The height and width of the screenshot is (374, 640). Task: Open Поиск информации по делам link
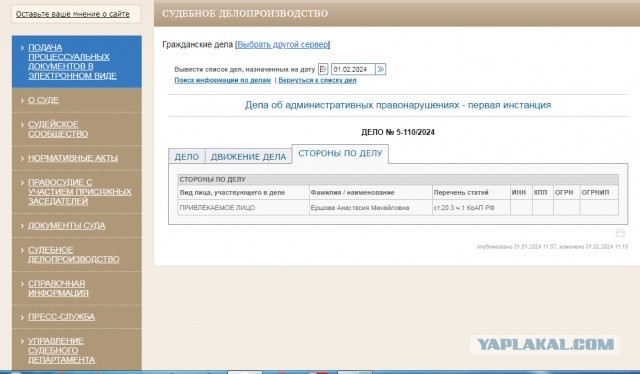[x=222, y=80]
